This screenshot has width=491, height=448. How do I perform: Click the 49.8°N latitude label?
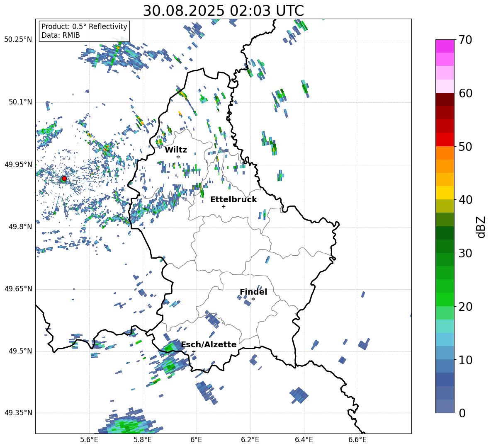[x=20, y=227]
